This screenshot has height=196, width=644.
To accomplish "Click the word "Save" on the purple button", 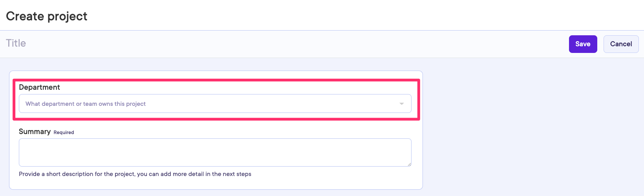I will pyautogui.click(x=583, y=44).
